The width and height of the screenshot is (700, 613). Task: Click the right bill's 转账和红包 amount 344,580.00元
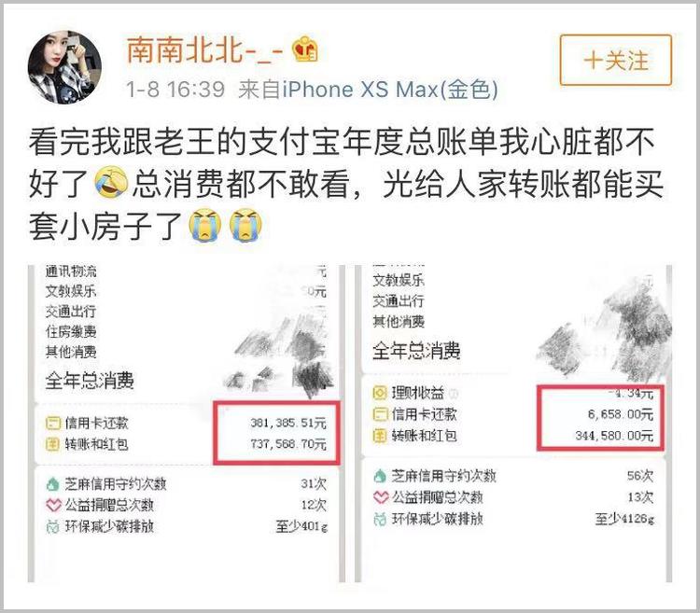click(614, 436)
